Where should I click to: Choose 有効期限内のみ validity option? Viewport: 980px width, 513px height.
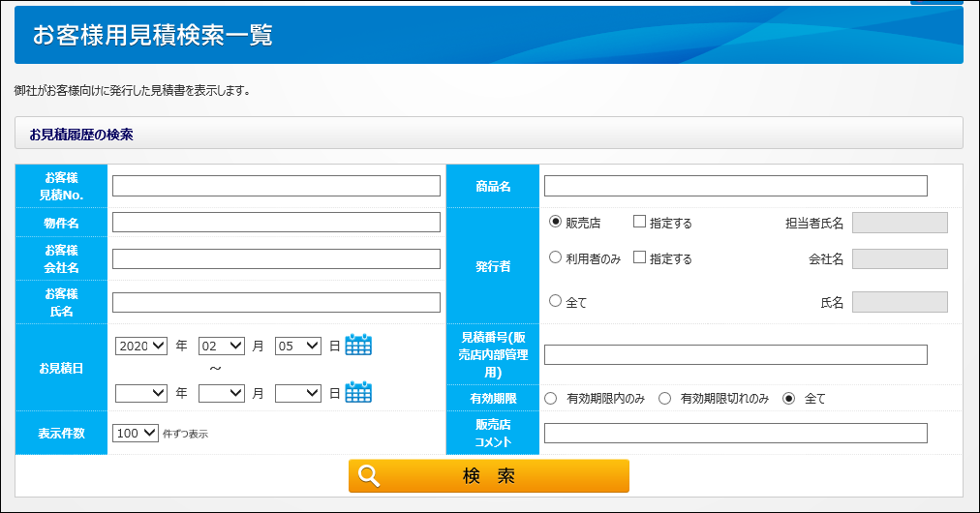tap(551, 398)
